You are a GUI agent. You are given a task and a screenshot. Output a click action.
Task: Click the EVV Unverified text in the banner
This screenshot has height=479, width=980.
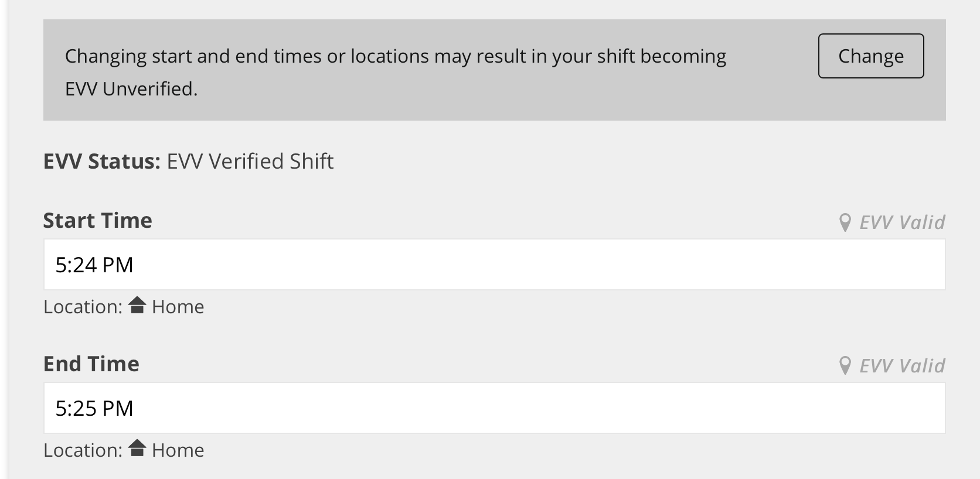131,89
